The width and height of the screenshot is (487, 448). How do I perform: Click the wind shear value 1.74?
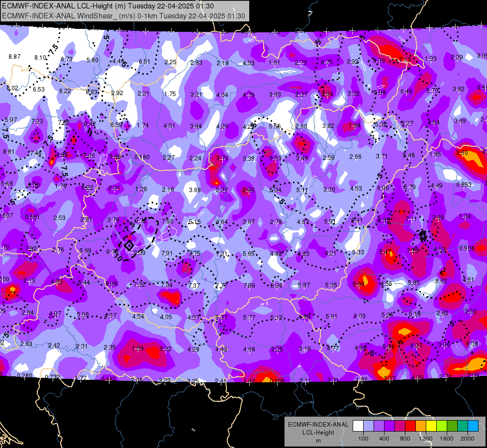143,125
